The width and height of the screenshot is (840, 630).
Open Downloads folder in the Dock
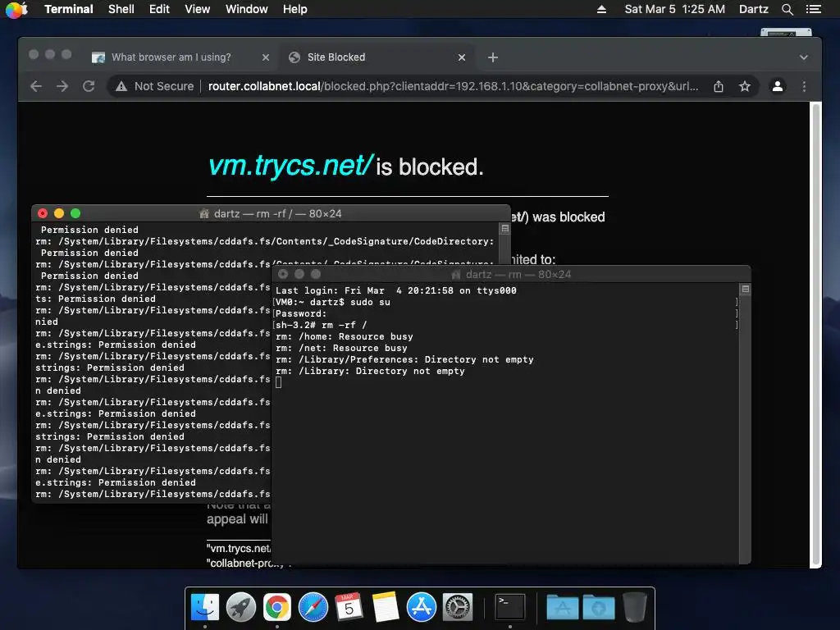tap(598, 607)
